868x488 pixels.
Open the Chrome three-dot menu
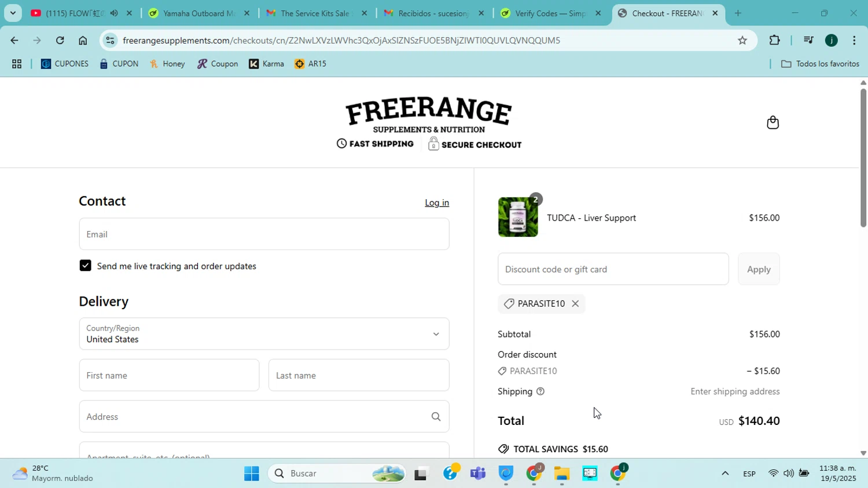[x=854, y=41]
